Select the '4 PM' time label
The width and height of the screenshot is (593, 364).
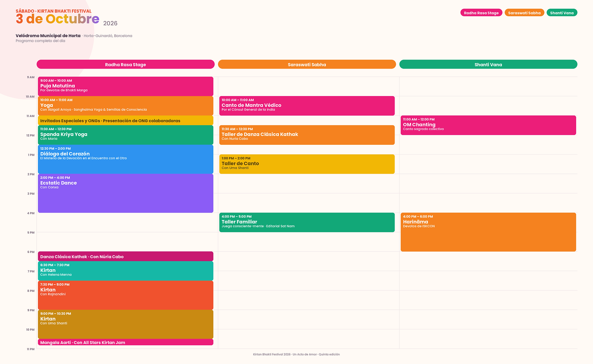point(31,213)
